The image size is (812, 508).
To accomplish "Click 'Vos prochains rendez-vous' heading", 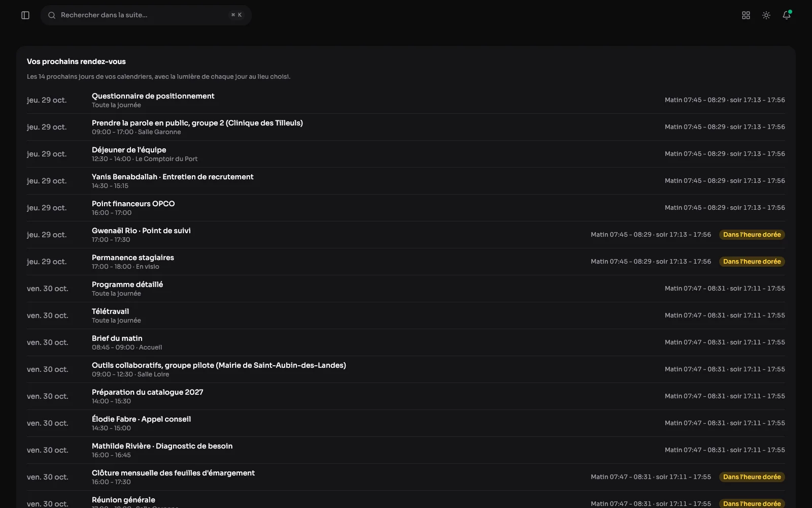I will coord(76,61).
